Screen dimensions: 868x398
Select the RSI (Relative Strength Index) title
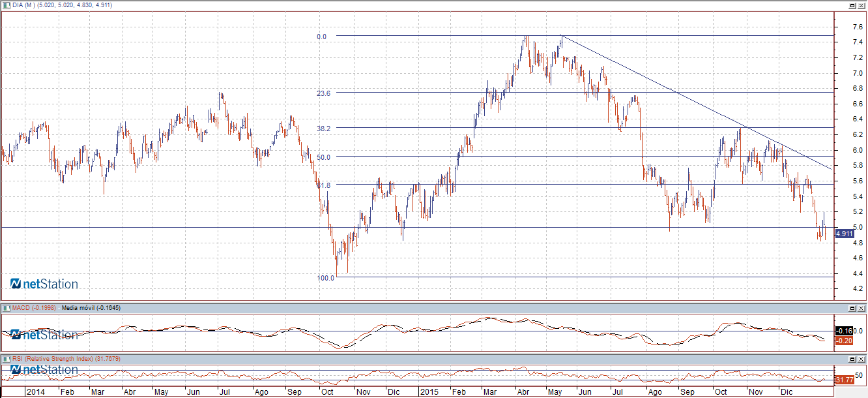(57, 359)
